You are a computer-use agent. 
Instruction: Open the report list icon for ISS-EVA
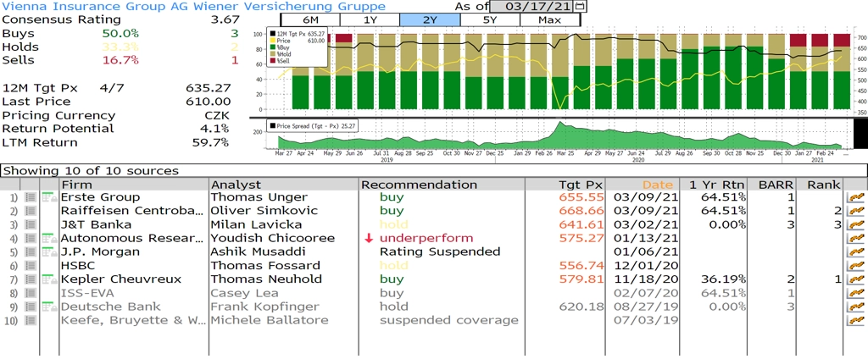pos(31,293)
